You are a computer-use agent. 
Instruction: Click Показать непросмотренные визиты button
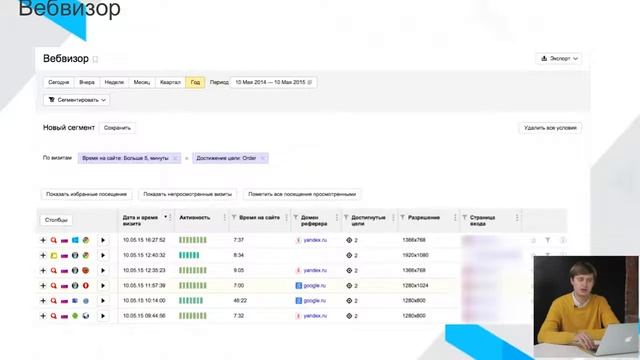click(x=188, y=194)
